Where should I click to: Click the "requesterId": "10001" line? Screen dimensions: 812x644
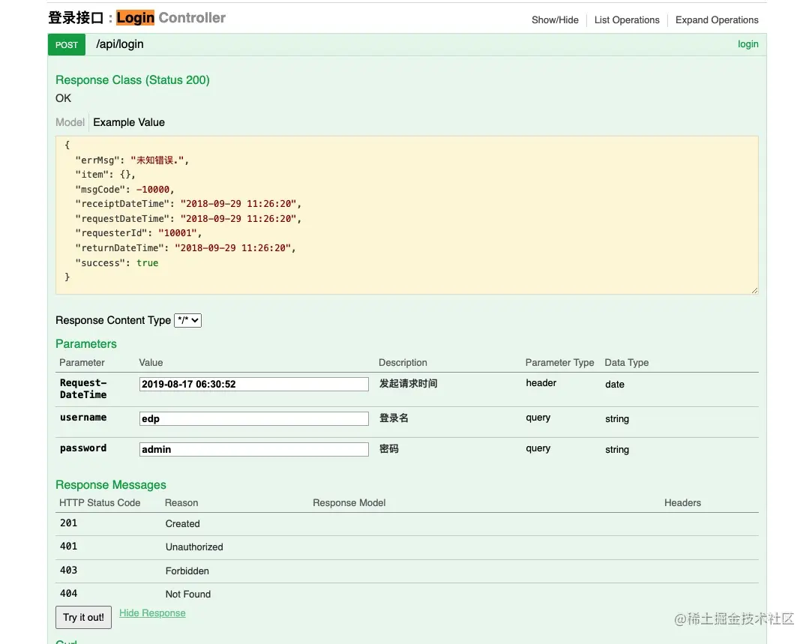(x=138, y=233)
